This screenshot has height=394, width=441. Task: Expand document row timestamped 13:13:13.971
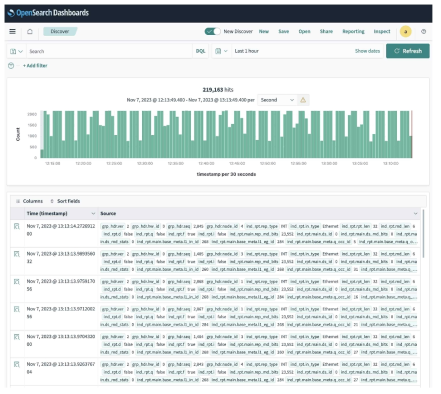[17, 309]
